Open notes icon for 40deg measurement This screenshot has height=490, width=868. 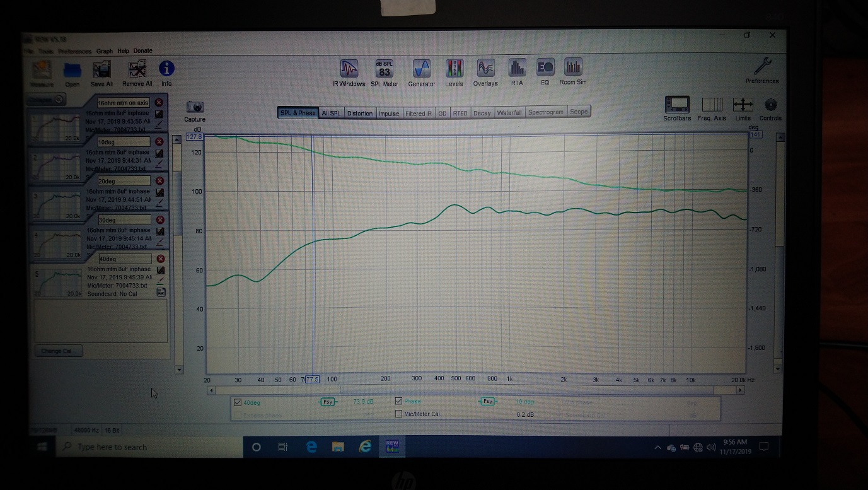[x=161, y=293]
